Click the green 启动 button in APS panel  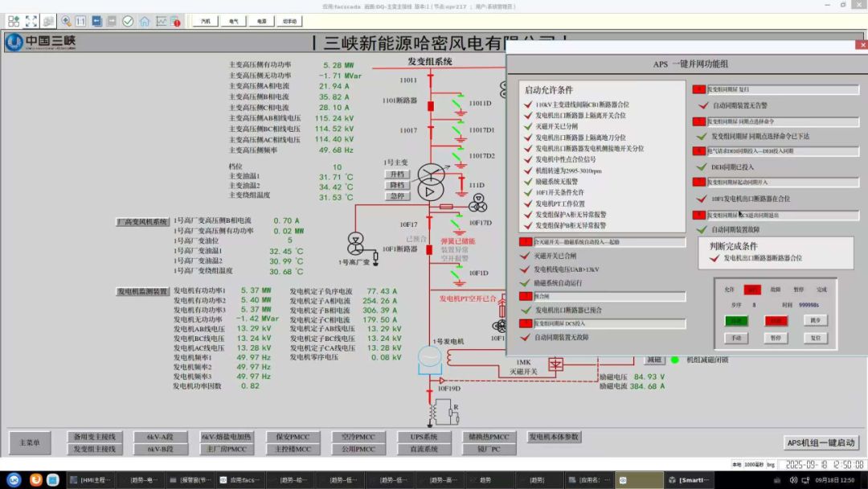pyautogui.click(x=736, y=321)
